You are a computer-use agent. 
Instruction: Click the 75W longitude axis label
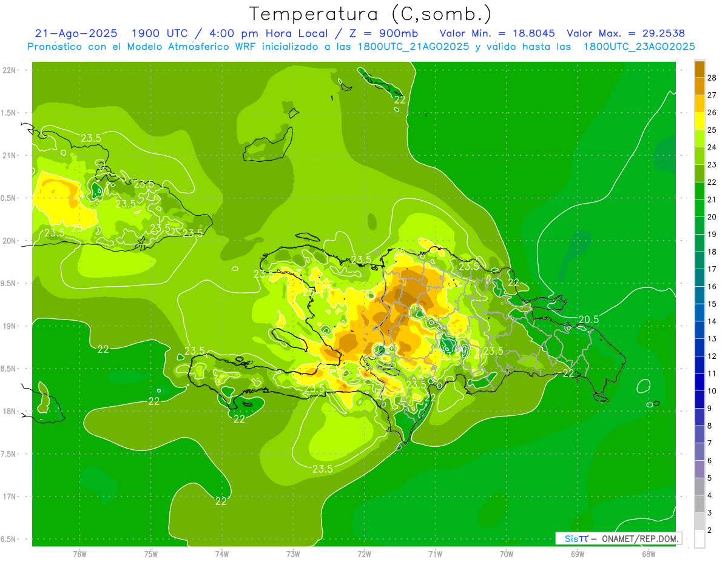pos(151,554)
